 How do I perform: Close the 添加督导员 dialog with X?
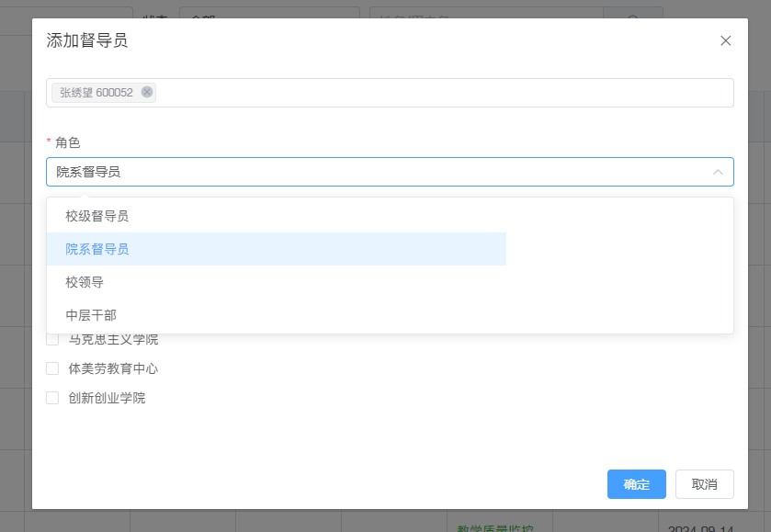725,40
